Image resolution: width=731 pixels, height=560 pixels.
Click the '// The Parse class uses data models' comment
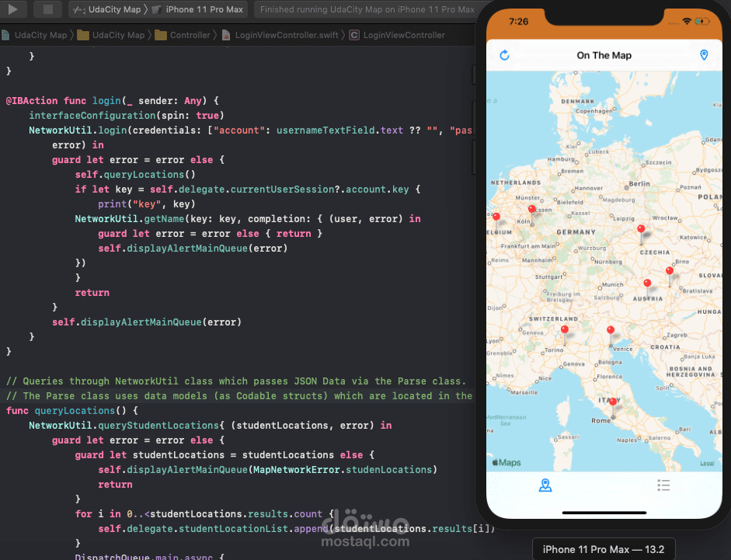(x=239, y=396)
